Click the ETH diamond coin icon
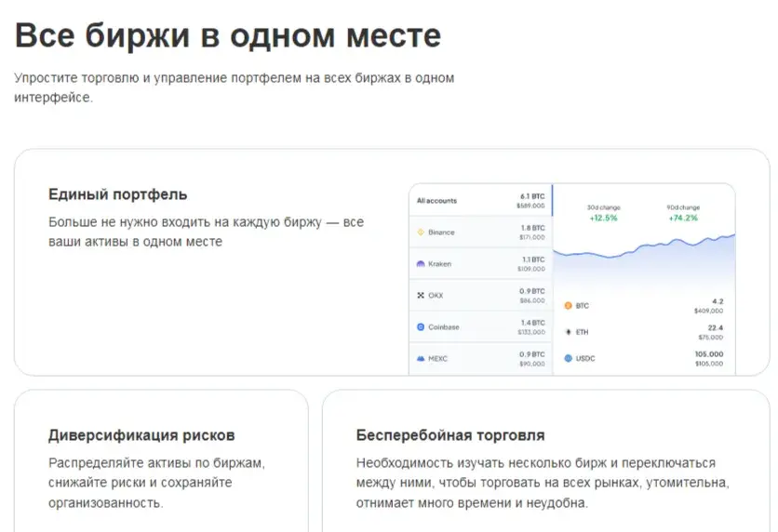 click(568, 332)
